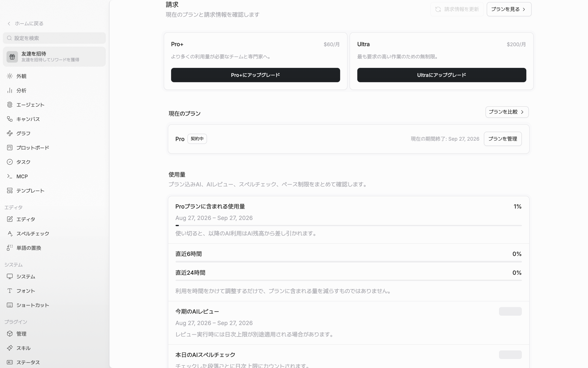Open the 外観 settings section
This screenshot has height=368, width=588.
click(x=54, y=76)
